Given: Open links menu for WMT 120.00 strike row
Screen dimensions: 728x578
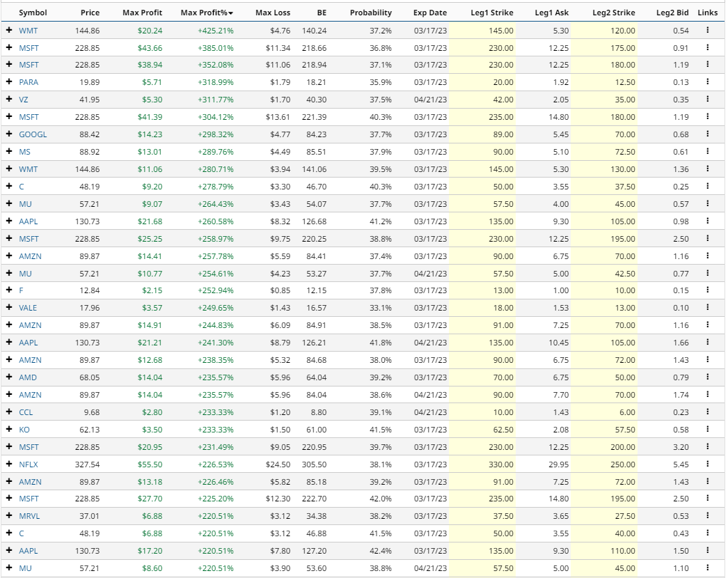Looking at the screenshot, I should click(x=708, y=30).
